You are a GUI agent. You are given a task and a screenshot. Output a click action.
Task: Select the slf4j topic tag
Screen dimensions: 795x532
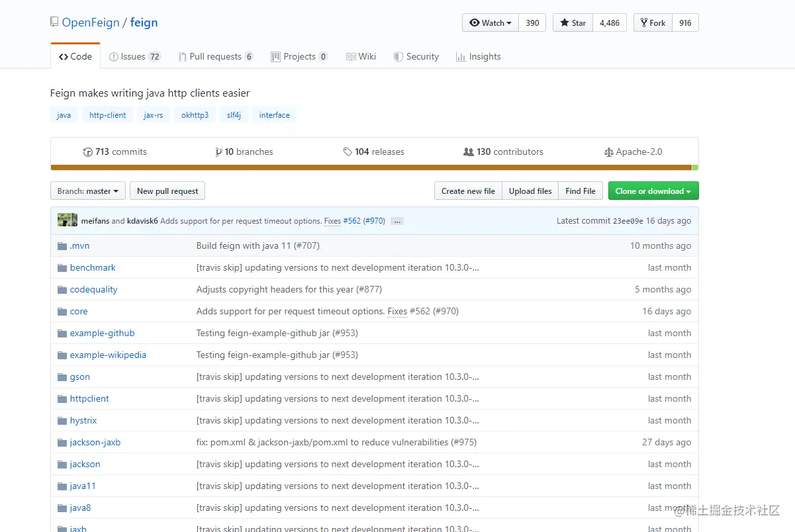point(234,114)
